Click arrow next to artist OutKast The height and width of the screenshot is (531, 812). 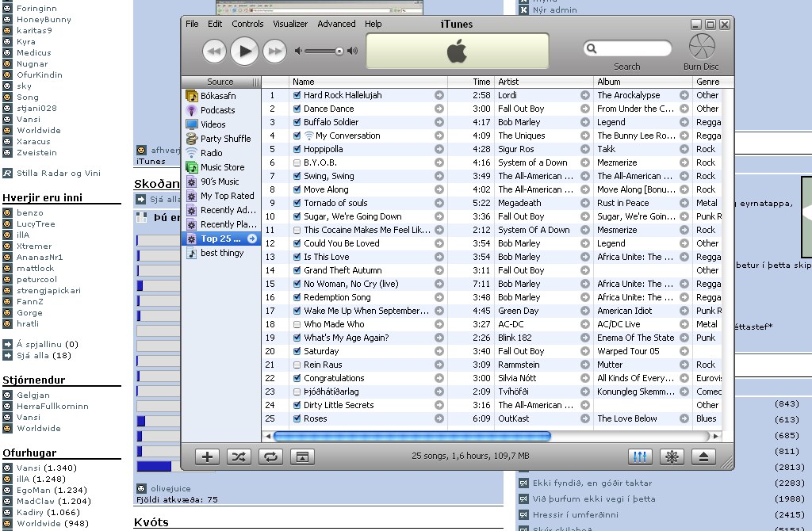click(585, 418)
